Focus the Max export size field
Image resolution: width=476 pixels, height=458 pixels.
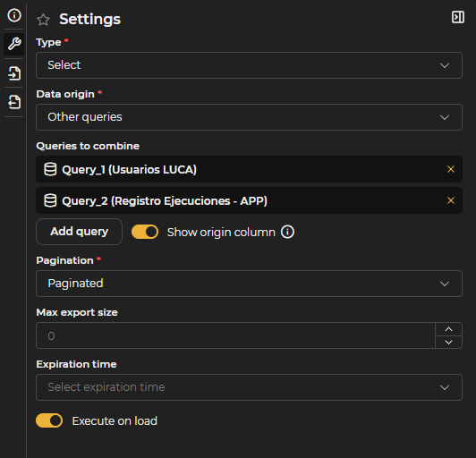(235, 335)
